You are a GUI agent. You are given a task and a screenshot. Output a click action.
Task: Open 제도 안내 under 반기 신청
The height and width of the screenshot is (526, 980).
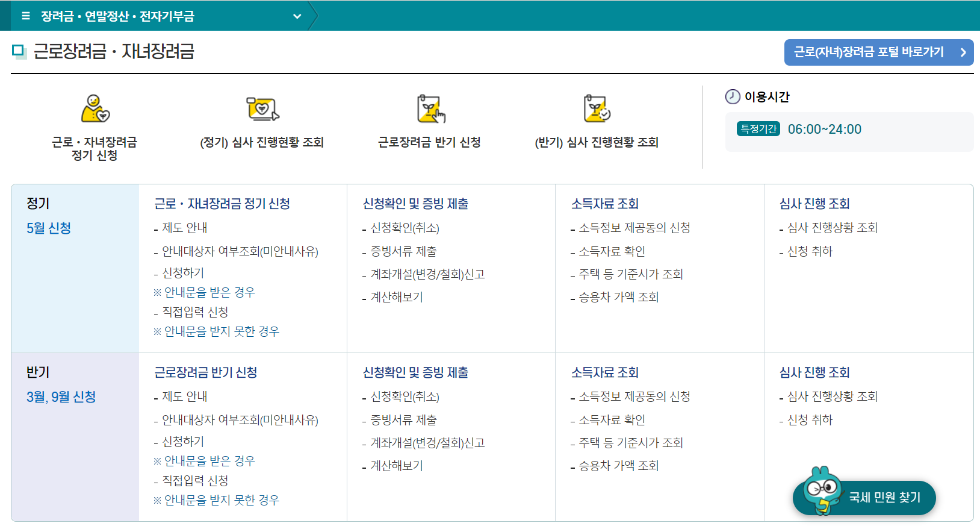click(x=185, y=396)
